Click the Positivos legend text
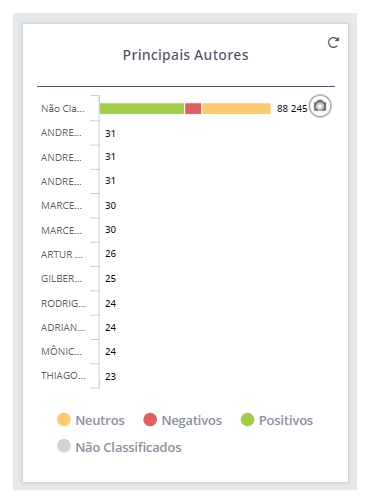This screenshot has width=367, height=502. 286,421
